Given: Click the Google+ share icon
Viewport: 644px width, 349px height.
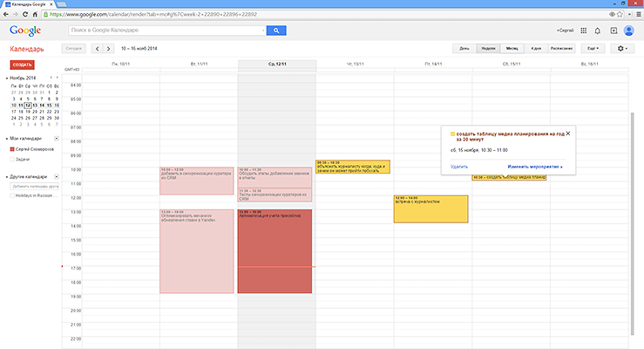Looking at the screenshot, I should [613, 31].
